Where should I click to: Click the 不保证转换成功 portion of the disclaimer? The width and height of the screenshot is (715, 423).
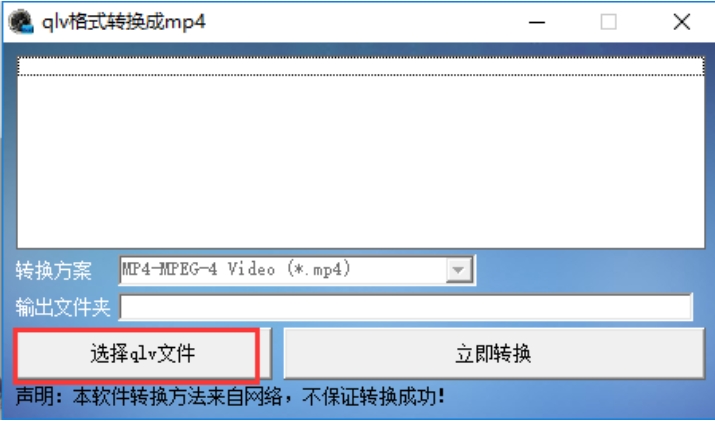click(373, 396)
